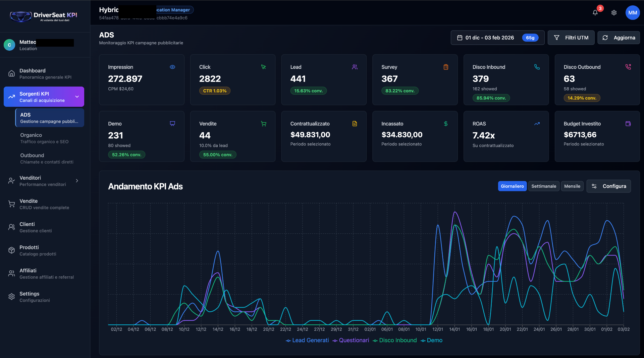
Task: Click the eye icon on Impression card
Action: tap(172, 67)
